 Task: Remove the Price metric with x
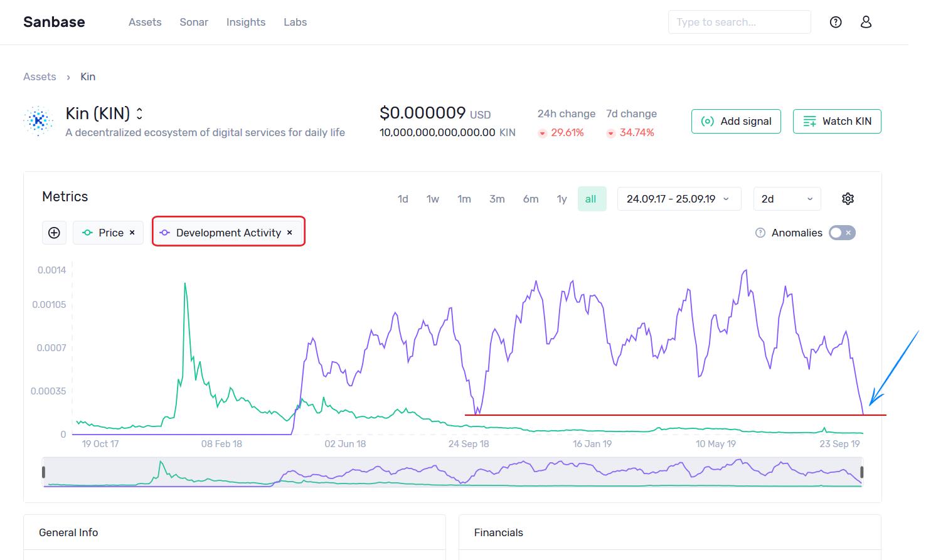click(x=132, y=233)
